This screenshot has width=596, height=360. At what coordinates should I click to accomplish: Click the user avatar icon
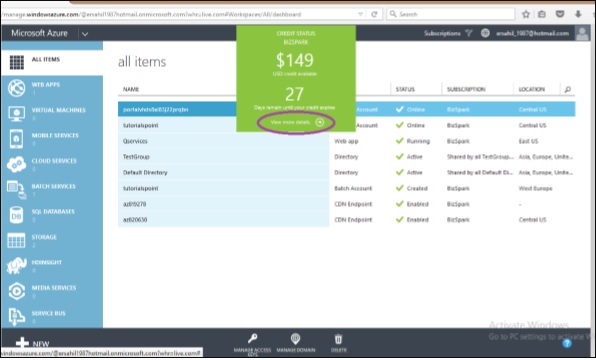[x=582, y=33]
